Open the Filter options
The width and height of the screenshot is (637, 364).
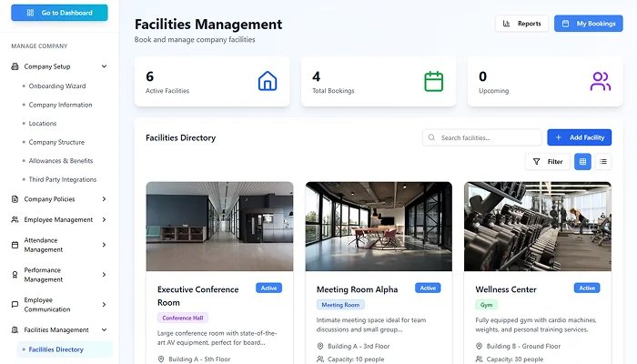pyautogui.click(x=547, y=161)
